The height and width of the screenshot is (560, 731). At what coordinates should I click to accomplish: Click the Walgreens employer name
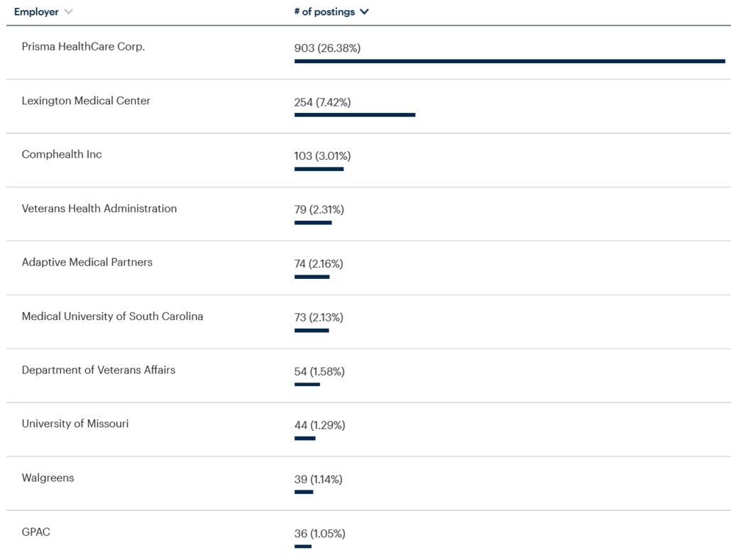tap(48, 478)
